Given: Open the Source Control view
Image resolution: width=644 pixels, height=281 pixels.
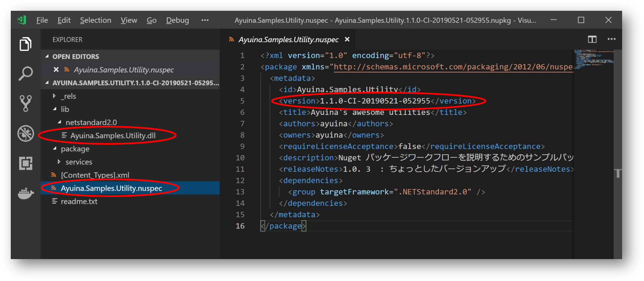Looking at the screenshot, I should (26, 103).
